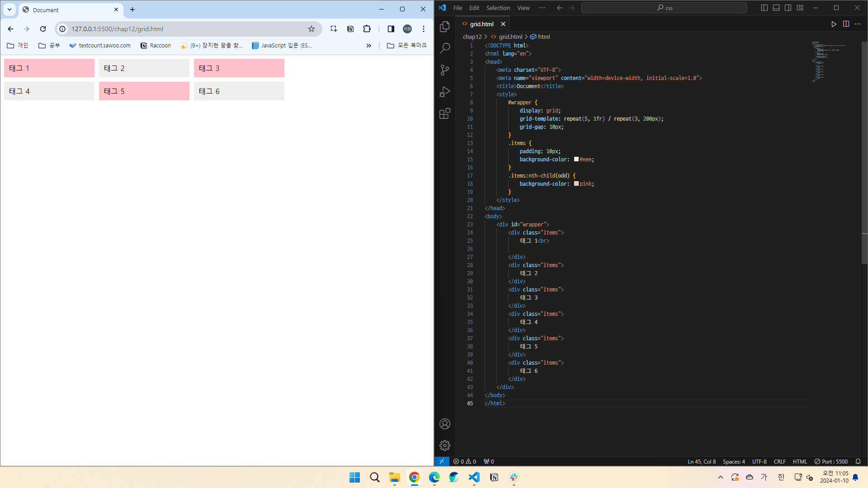
Task: Toggle the secondary side bar in VS Code
Action: [x=788, y=8]
